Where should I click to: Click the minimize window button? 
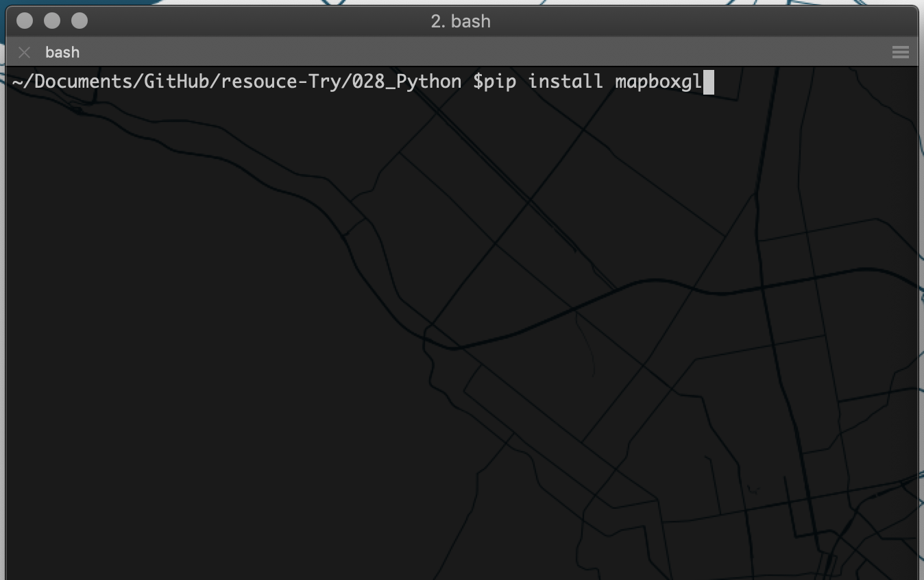[x=52, y=21]
